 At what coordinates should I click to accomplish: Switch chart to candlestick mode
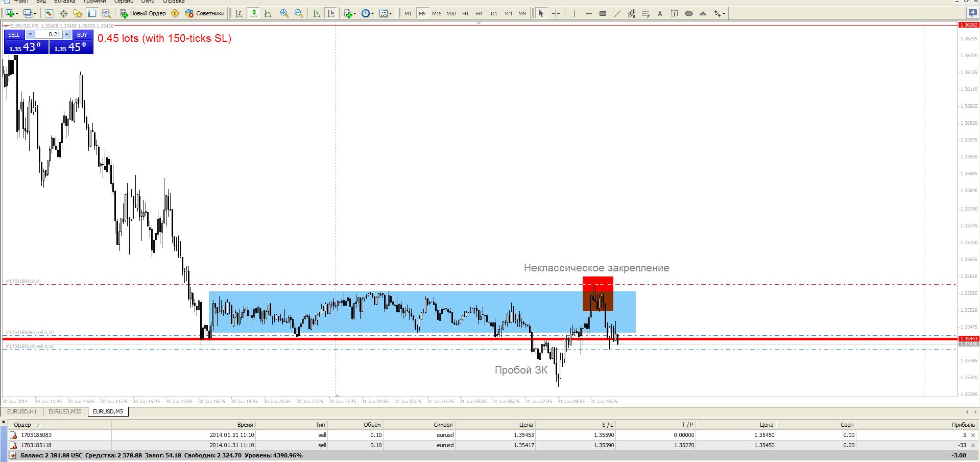coord(253,14)
